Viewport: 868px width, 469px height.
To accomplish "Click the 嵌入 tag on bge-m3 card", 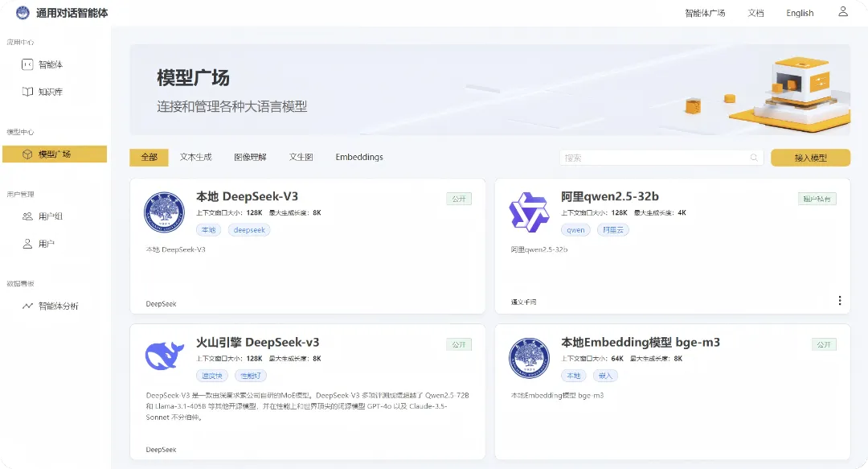I will [605, 376].
